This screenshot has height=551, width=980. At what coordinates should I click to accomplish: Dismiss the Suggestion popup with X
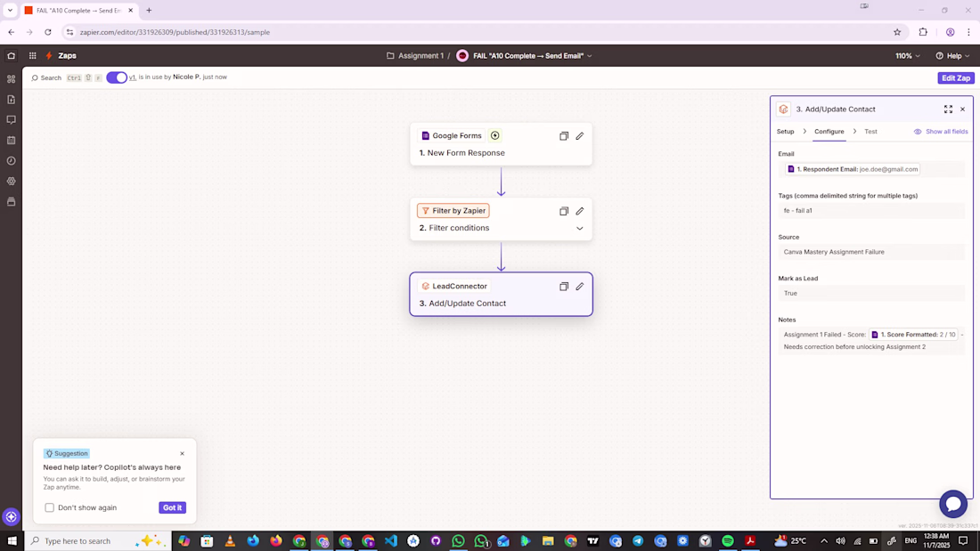point(182,454)
